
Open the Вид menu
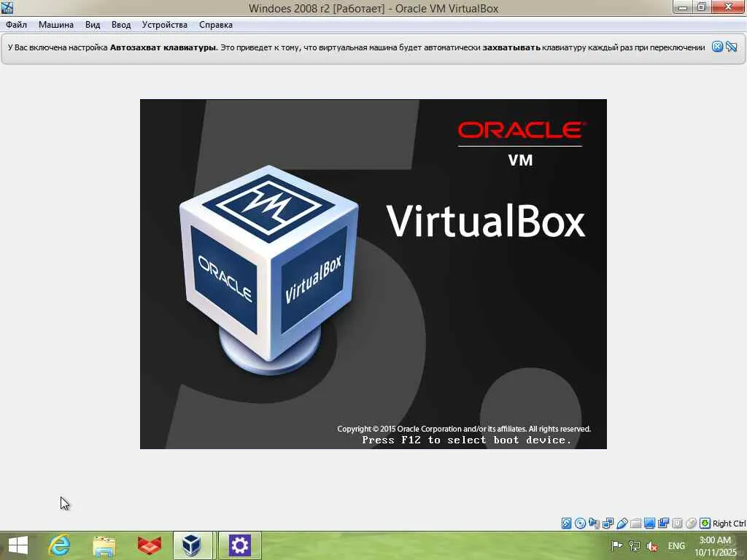coord(93,25)
